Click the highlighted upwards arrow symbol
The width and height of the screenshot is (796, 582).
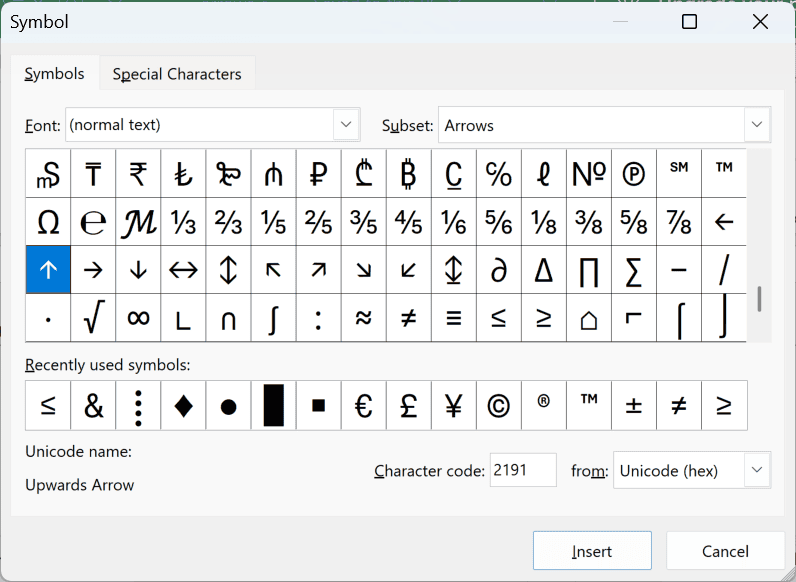point(48,270)
